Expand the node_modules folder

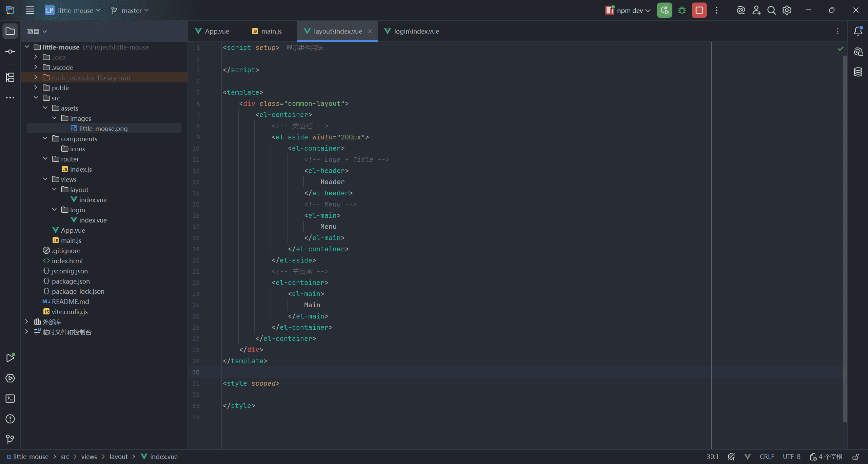click(x=36, y=78)
